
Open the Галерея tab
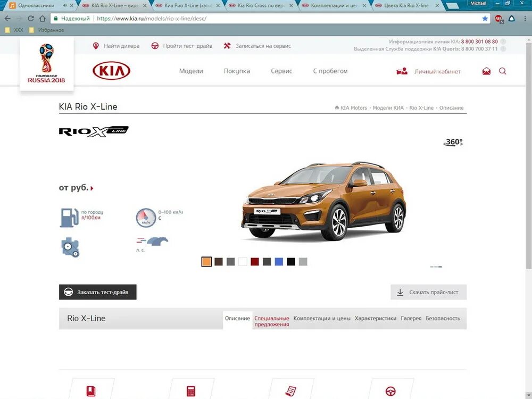click(411, 318)
